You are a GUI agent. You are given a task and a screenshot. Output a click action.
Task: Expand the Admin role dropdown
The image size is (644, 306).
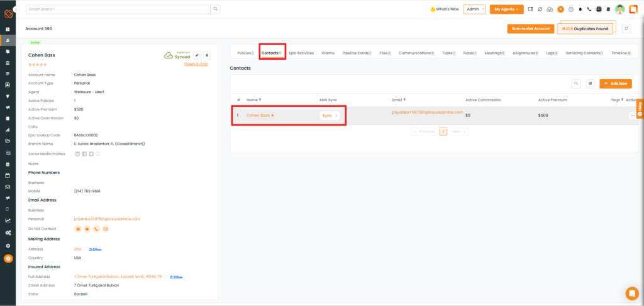474,9
